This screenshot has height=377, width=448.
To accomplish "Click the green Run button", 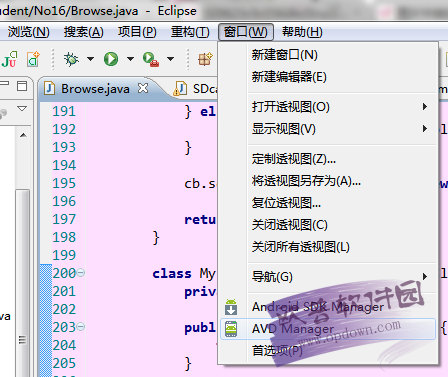I will (x=111, y=59).
